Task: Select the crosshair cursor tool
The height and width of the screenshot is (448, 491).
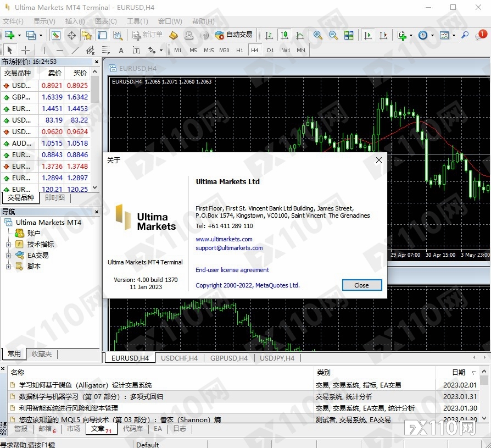Action: (x=26, y=50)
